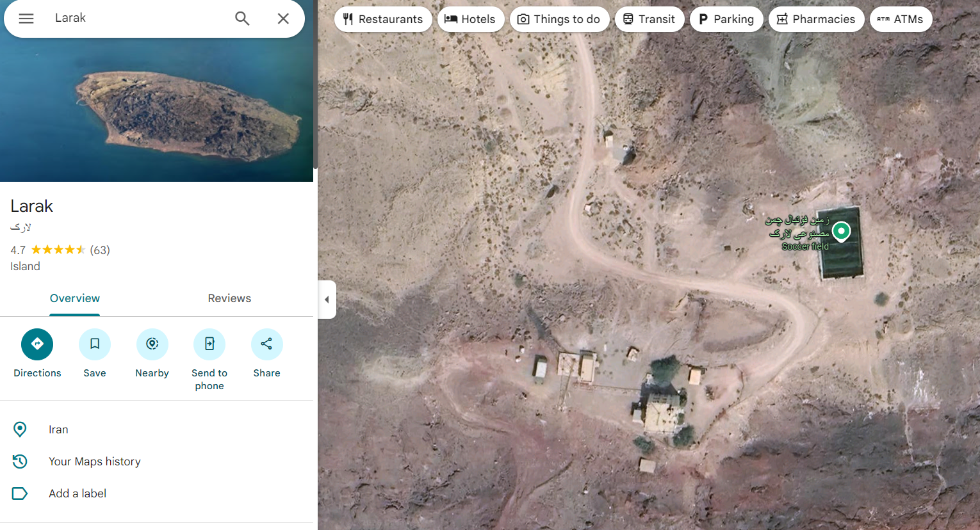Clear the Larak search query
Viewport: 980px width, 530px height.
tap(283, 19)
